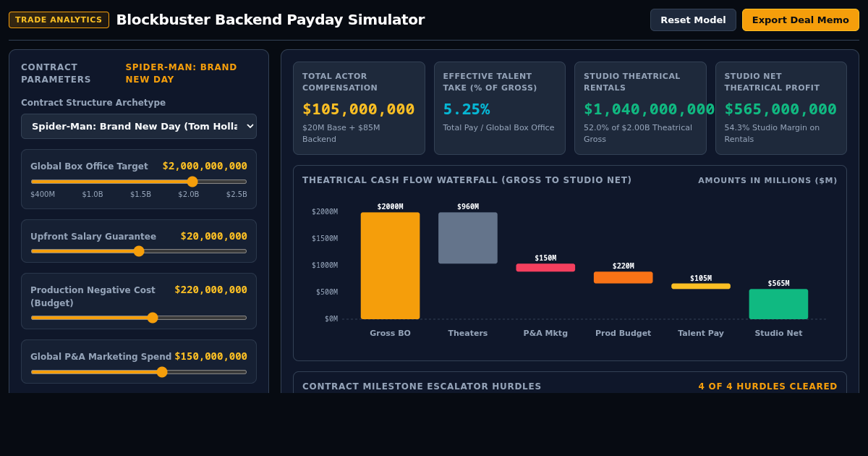Click the Global Box Office Target slider handle
The image size is (868, 456).
tap(192, 182)
